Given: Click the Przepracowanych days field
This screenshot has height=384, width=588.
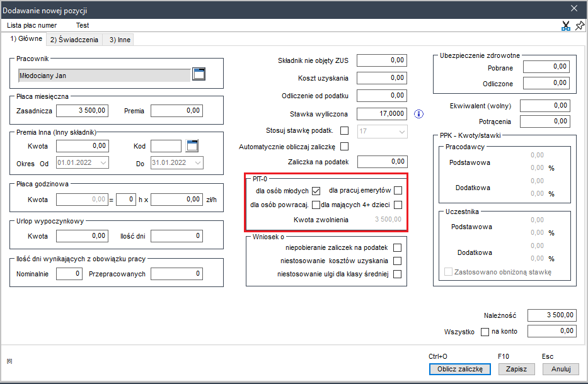Looking at the screenshot, I should 176,274.
